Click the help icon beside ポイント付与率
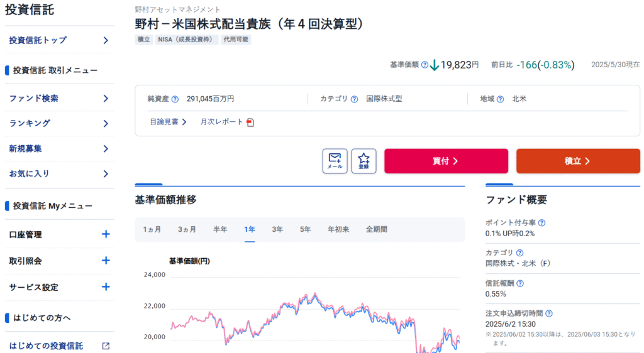Screen dimensions: 644x353 (x=541, y=223)
